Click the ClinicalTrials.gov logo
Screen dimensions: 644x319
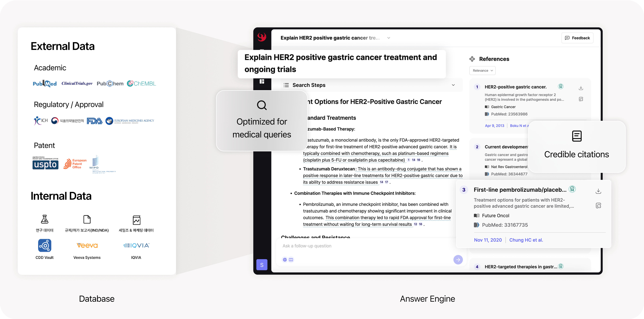pos(77,83)
